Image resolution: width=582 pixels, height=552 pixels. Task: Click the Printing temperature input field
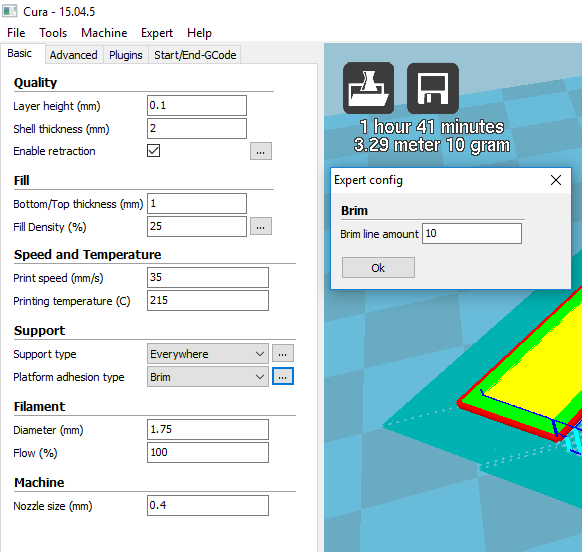coord(207,300)
